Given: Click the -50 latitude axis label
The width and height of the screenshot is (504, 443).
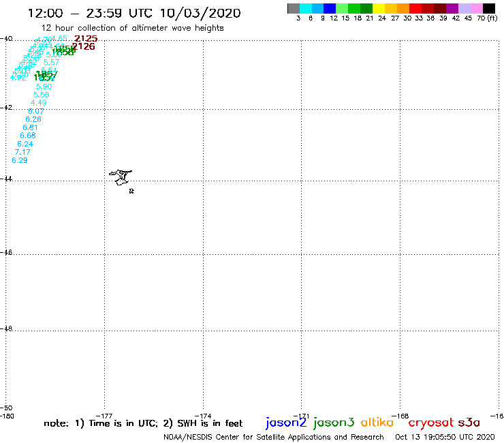Looking at the screenshot, I should click(6, 408).
